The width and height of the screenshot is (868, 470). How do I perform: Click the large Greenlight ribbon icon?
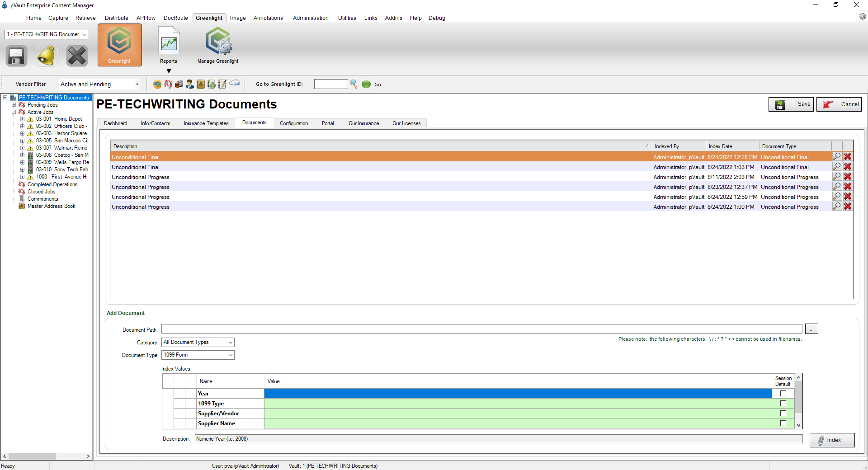coord(119,45)
